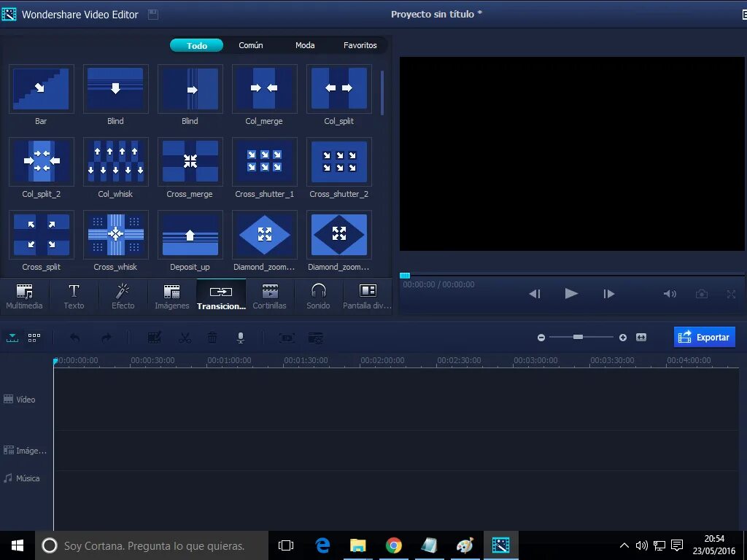Viewport: 747px width, 560px height.
Task: Open the Texto titles panel
Action: (x=74, y=296)
